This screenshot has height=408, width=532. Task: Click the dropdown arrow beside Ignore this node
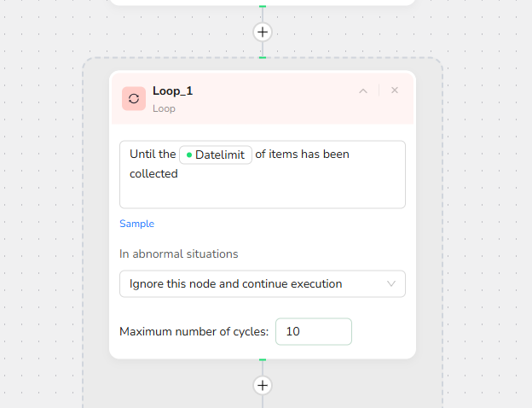(392, 283)
